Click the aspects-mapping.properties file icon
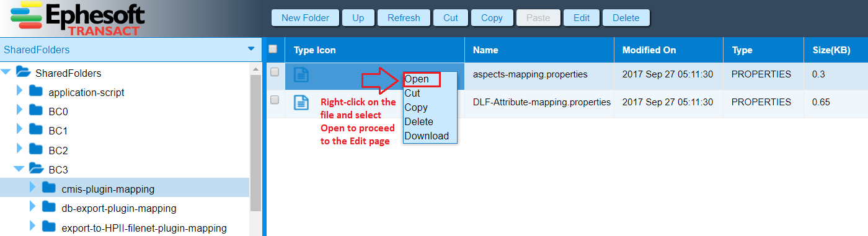868x236 pixels. pos(301,75)
